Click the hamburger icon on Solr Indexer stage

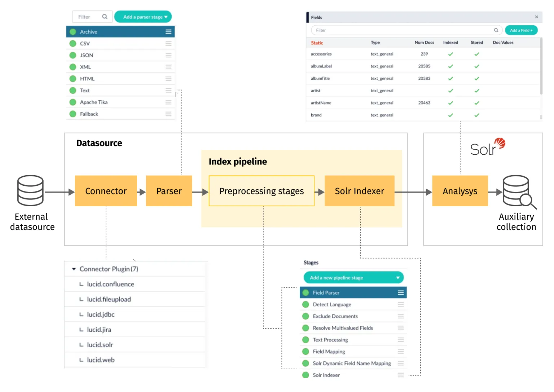pos(400,375)
